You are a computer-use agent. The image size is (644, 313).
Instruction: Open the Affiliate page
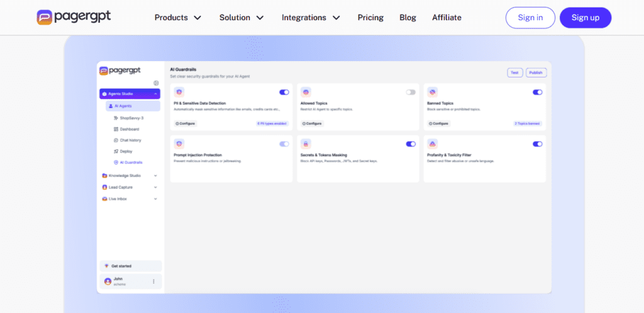[x=447, y=18]
